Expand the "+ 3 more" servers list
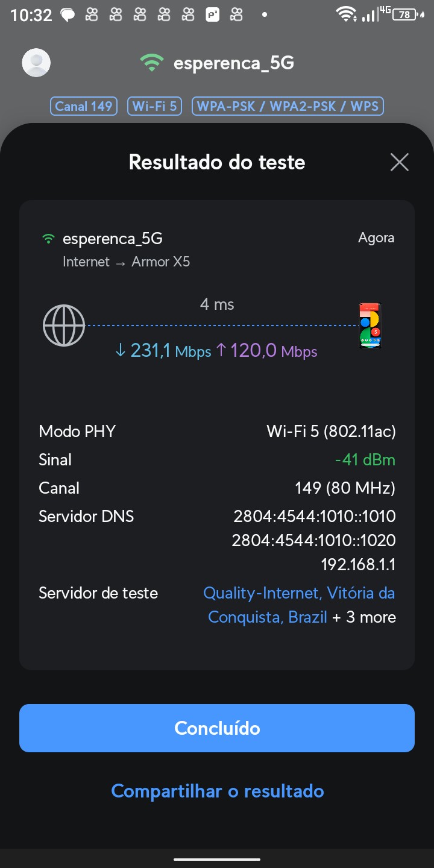The height and width of the screenshot is (868, 434). click(364, 617)
